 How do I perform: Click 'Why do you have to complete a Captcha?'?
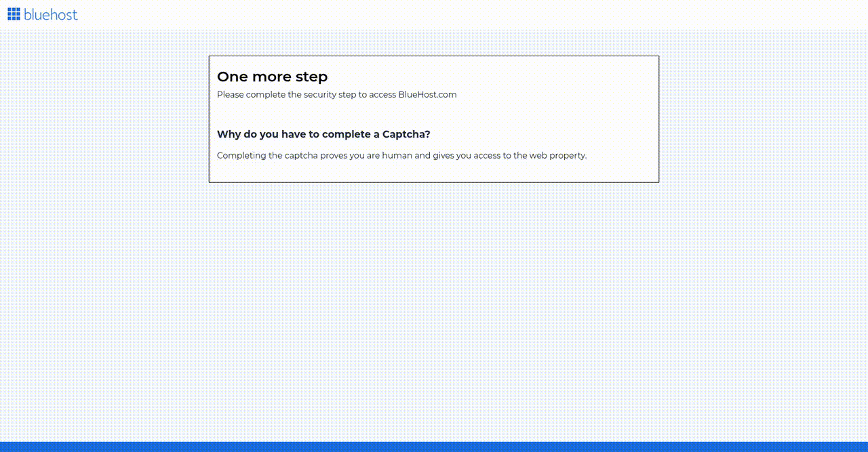[x=323, y=134]
